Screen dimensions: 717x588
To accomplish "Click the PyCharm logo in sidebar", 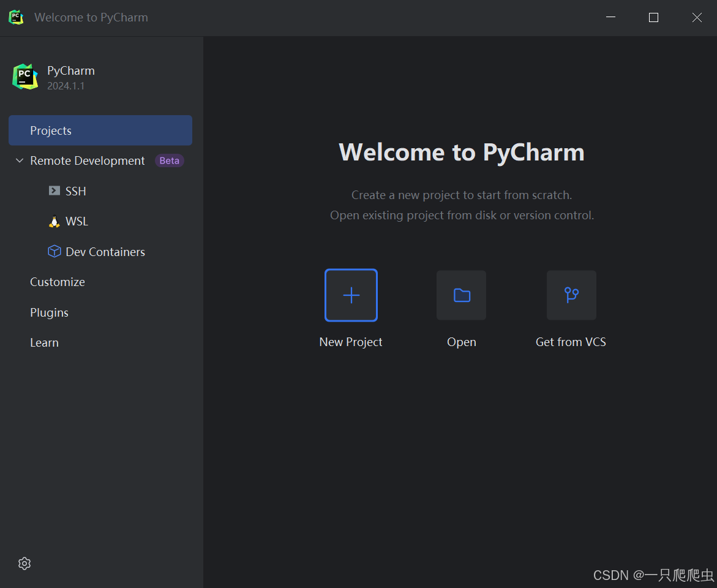I will coord(25,77).
